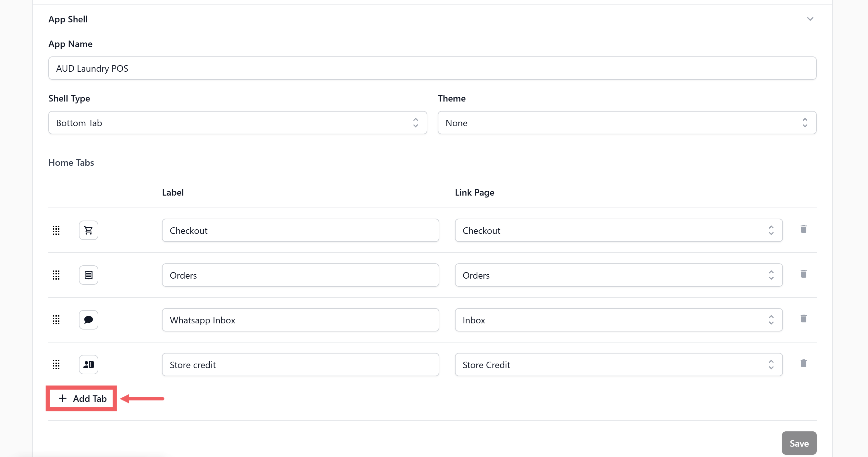
Task: Grab the drag handle for Checkout row
Action: coord(56,230)
